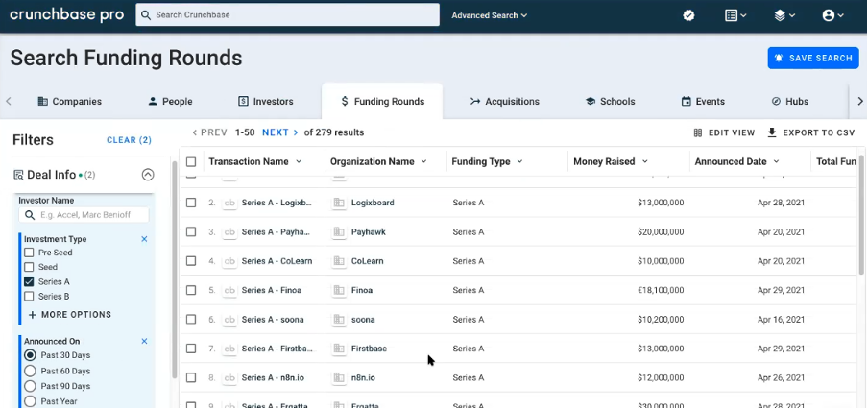The height and width of the screenshot is (409, 868).
Task: Click the Deal Info filter icon
Action: pyautogui.click(x=18, y=175)
